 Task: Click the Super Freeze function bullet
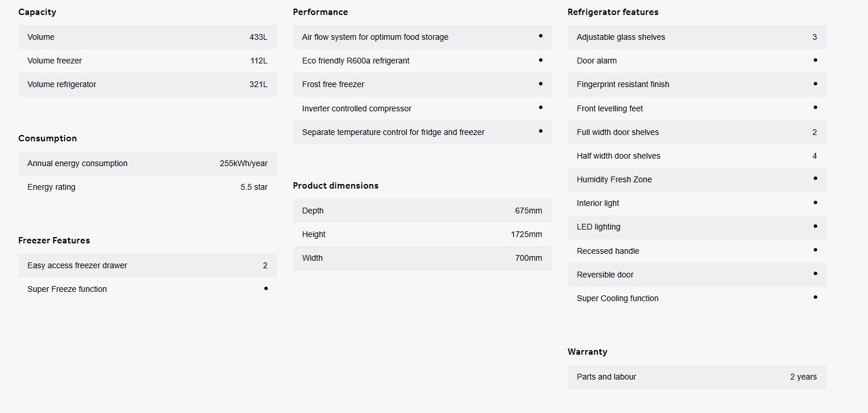tap(266, 288)
